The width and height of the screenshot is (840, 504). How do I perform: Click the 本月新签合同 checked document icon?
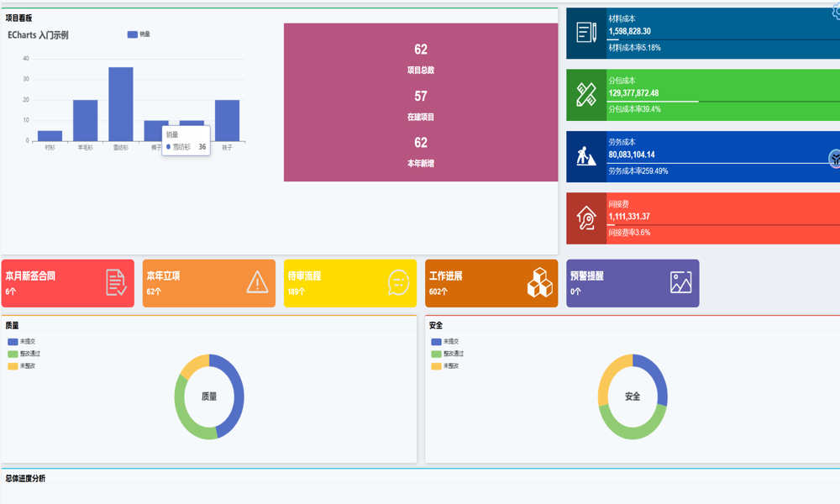116,283
